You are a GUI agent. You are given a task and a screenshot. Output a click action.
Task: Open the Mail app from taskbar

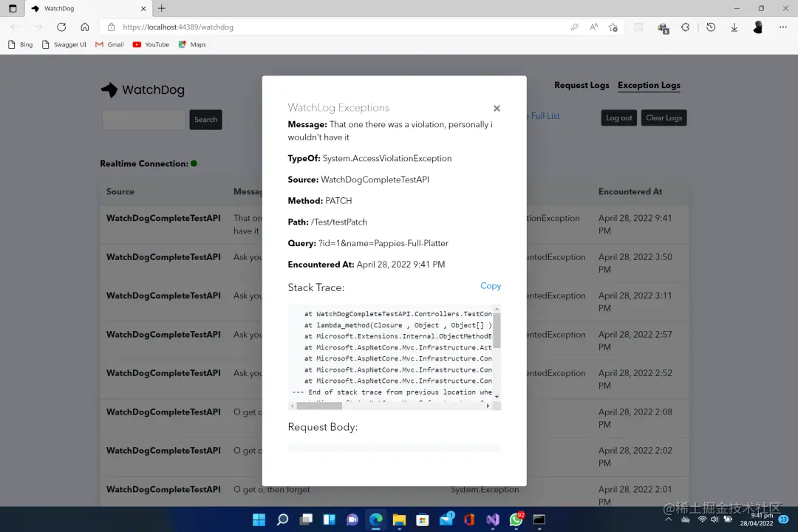446,519
